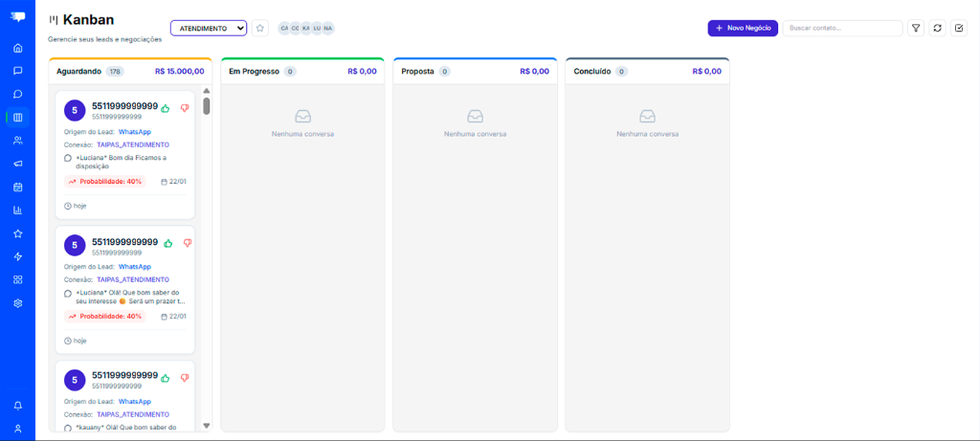Screen dimensions: 980x441
Task: Open the star favorites icon in sidebar
Action: [x=18, y=233]
